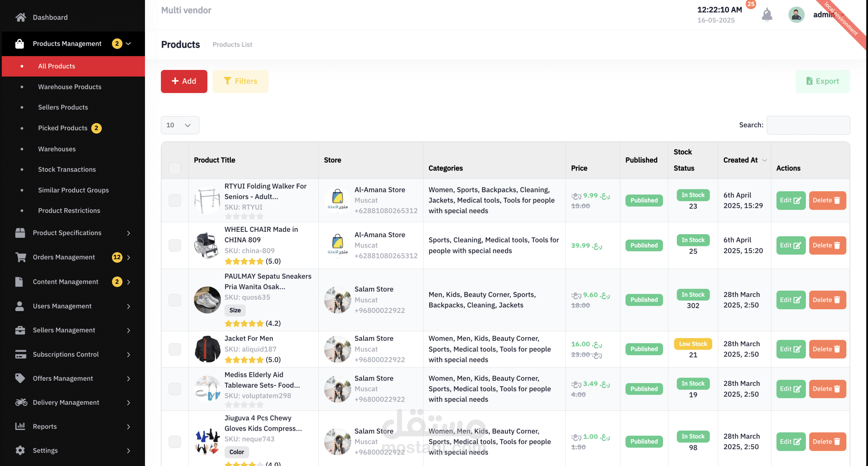Click the Reports chart icon
This screenshot has height=466, width=868.
pos(20,426)
